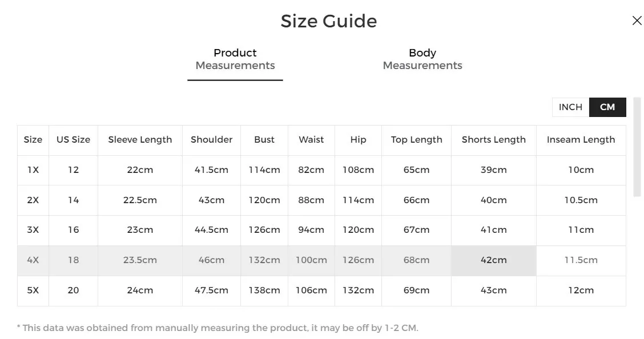Click the 4X row size label
This screenshot has height=339, width=644.
(x=33, y=260)
